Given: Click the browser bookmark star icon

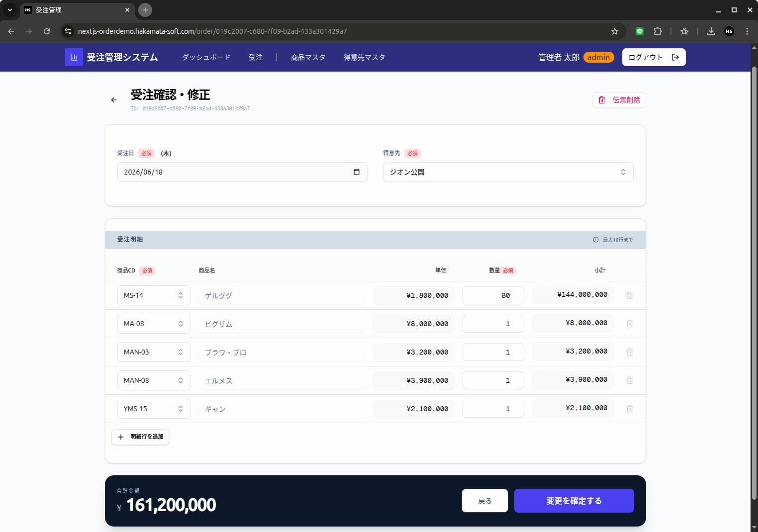Looking at the screenshot, I should point(615,31).
